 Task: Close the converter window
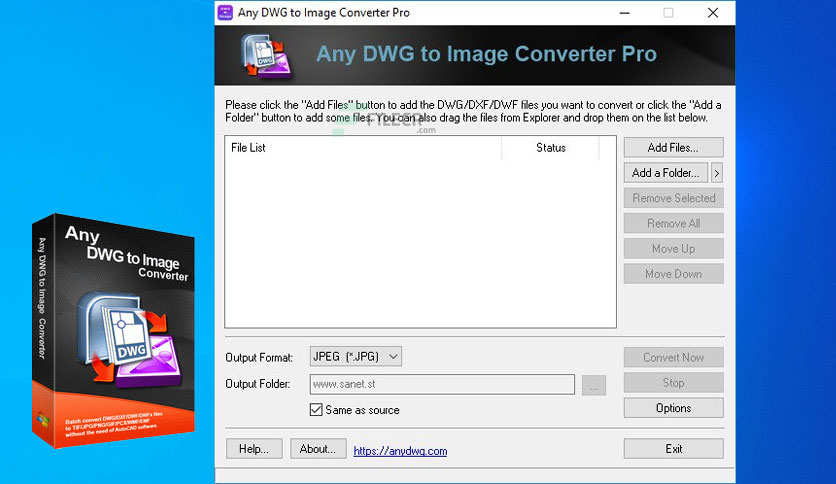point(713,13)
